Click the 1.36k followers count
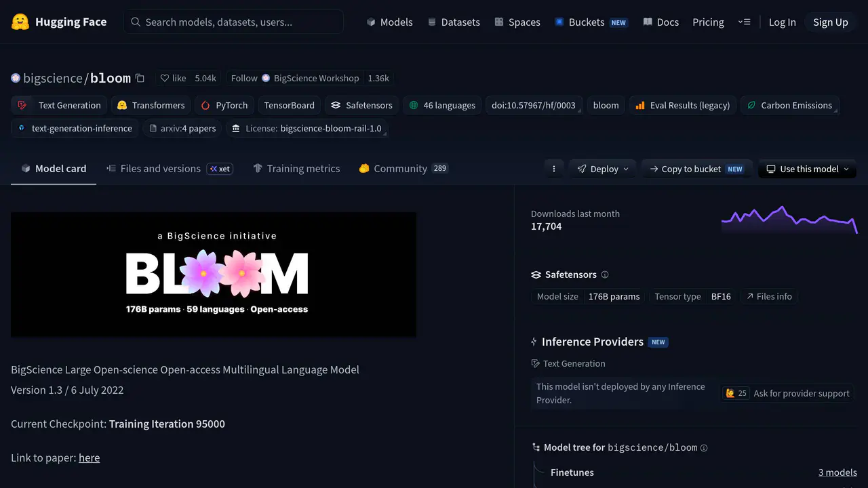This screenshot has width=868, height=488. point(378,78)
